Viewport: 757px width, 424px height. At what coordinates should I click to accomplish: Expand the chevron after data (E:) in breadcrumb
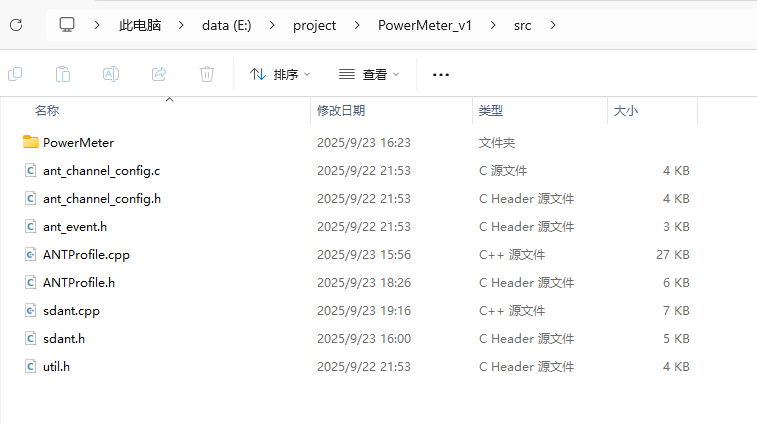coord(272,25)
